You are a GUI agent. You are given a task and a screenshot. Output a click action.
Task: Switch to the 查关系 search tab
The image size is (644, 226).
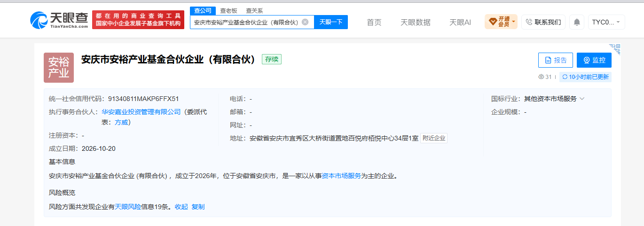click(x=254, y=11)
